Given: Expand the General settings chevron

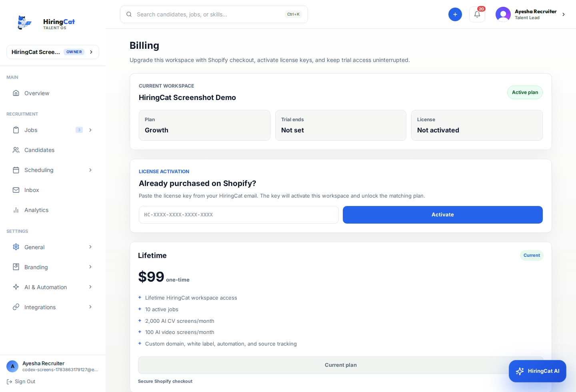Looking at the screenshot, I should [x=90, y=247].
